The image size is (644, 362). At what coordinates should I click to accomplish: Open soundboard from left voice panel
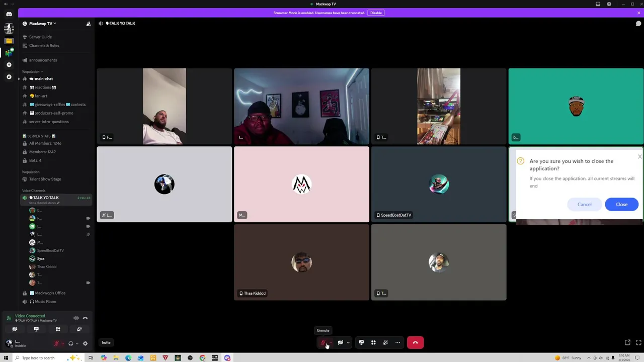tap(79, 329)
